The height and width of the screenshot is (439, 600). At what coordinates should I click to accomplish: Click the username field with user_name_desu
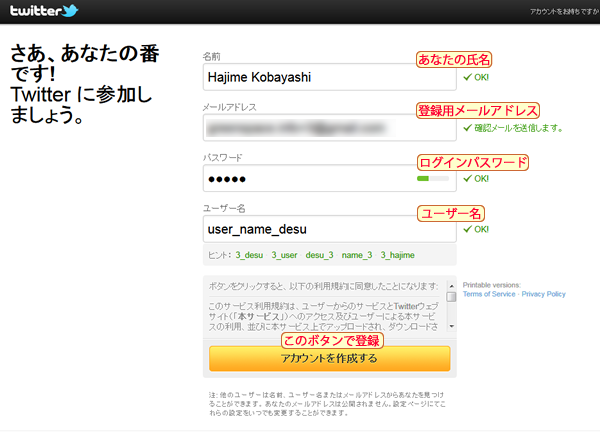(x=329, y=229)
